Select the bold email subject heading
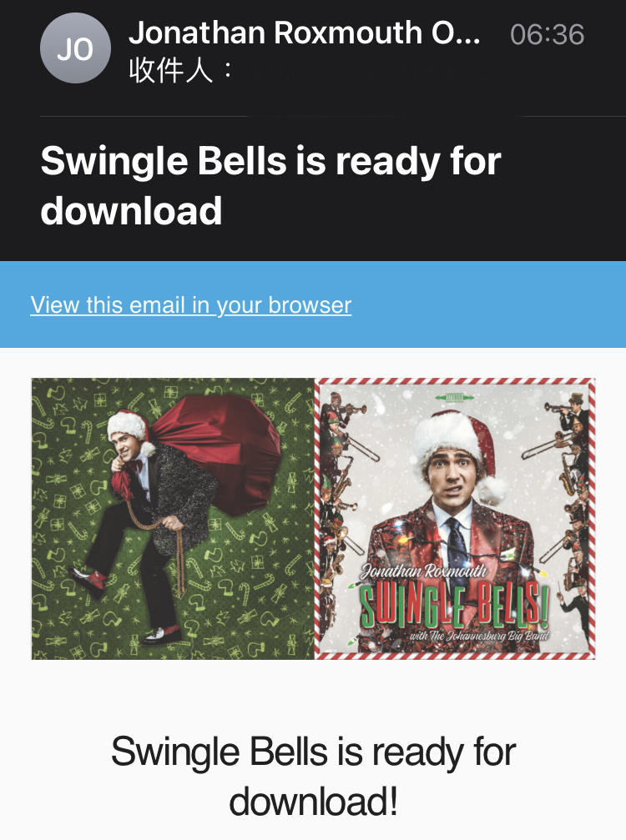 [x=270, y=185]
